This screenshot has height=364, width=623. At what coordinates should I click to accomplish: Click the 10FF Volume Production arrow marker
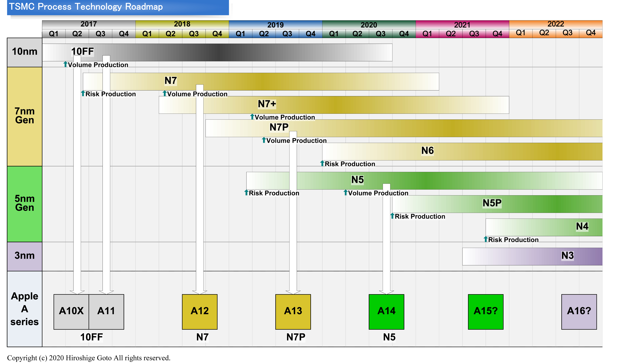click(66, 64)
